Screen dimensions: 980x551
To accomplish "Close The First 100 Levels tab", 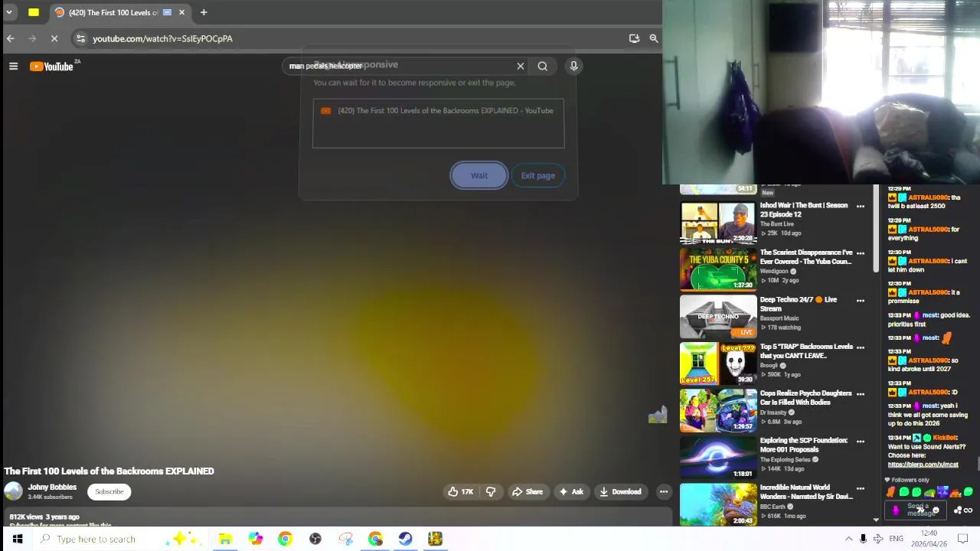I will (x=181, y=12).
